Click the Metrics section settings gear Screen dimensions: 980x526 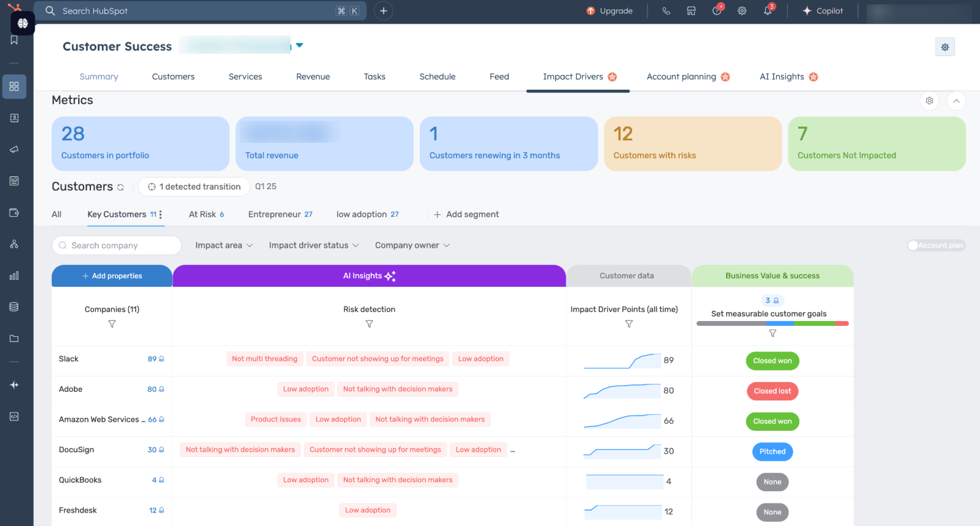pos(929,101)
